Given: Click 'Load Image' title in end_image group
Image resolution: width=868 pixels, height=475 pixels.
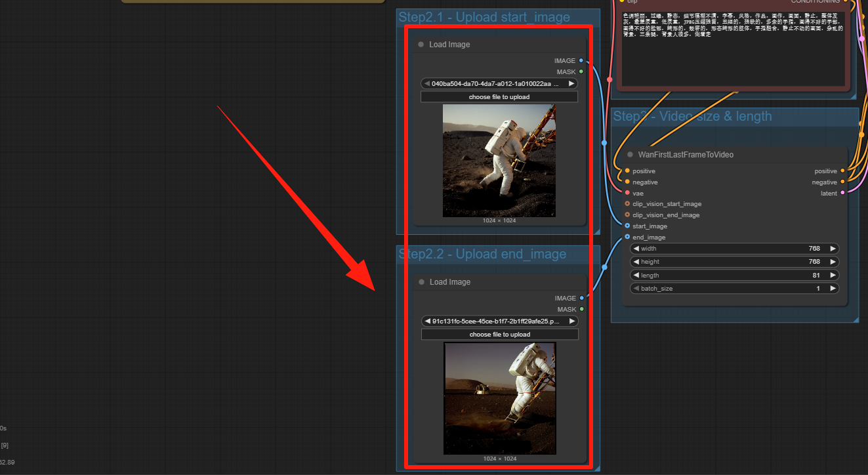Looking at the screenshot, I should click(x=449, y=282).
